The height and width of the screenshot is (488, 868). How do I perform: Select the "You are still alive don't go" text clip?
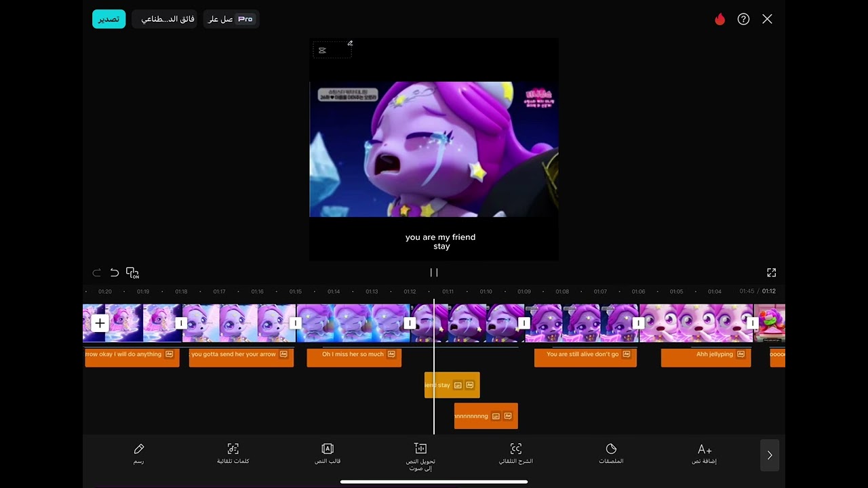point(585,357)
